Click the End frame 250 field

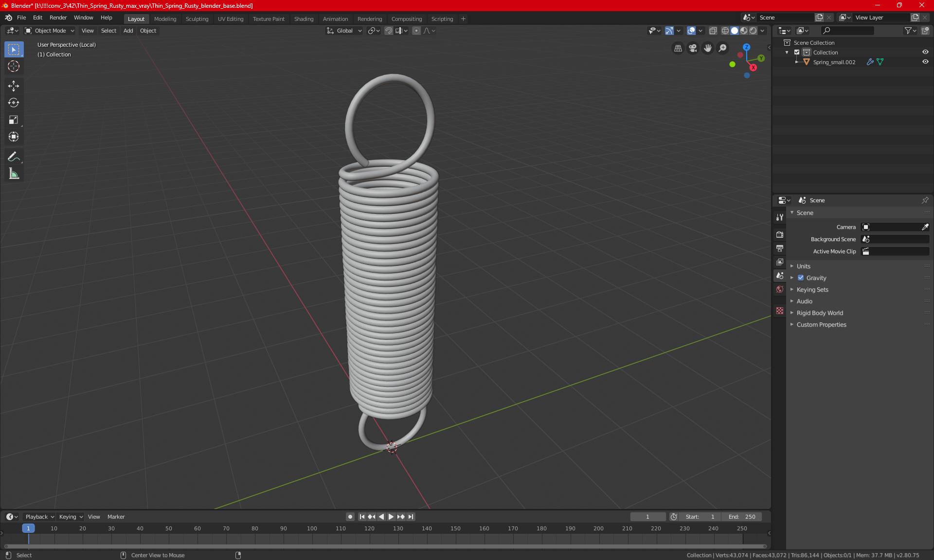[742, 517]
